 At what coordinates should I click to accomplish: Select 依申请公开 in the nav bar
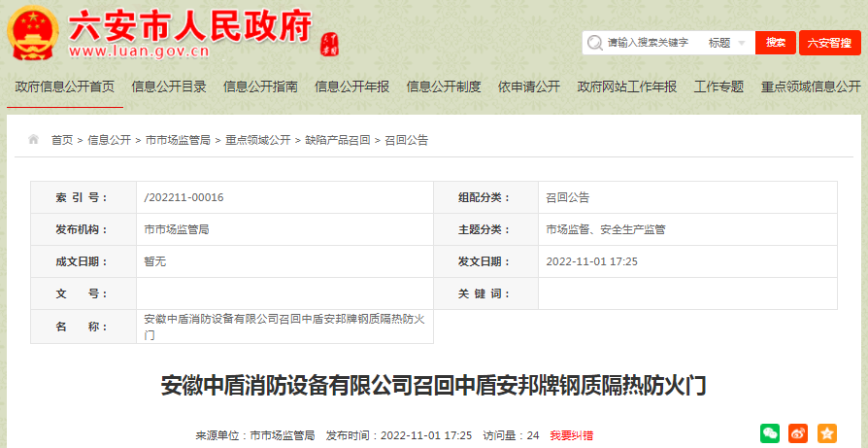point(529,86)
